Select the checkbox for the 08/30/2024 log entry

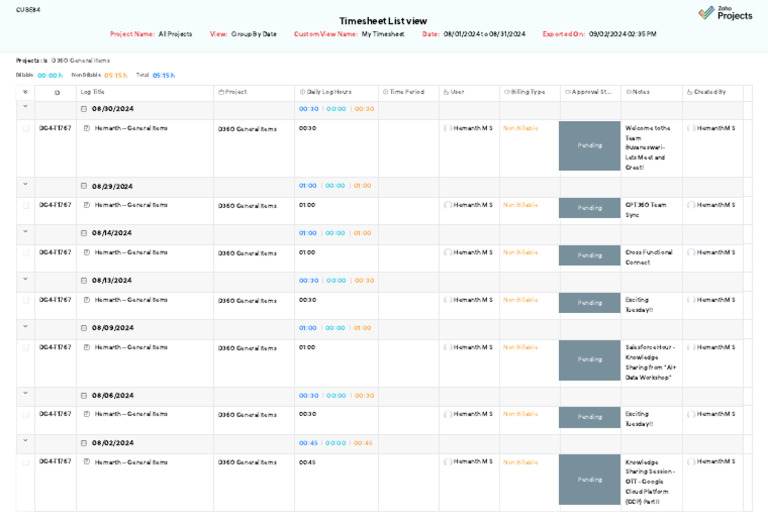[25, 128]
